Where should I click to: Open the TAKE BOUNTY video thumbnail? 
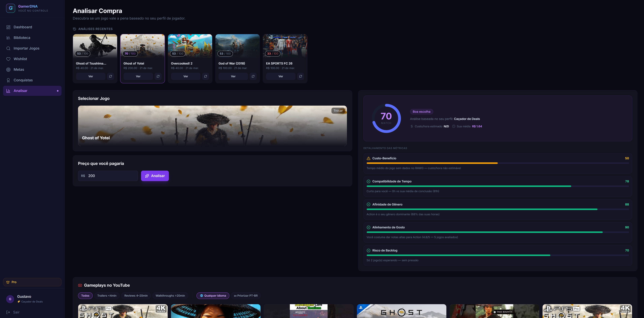494,311
